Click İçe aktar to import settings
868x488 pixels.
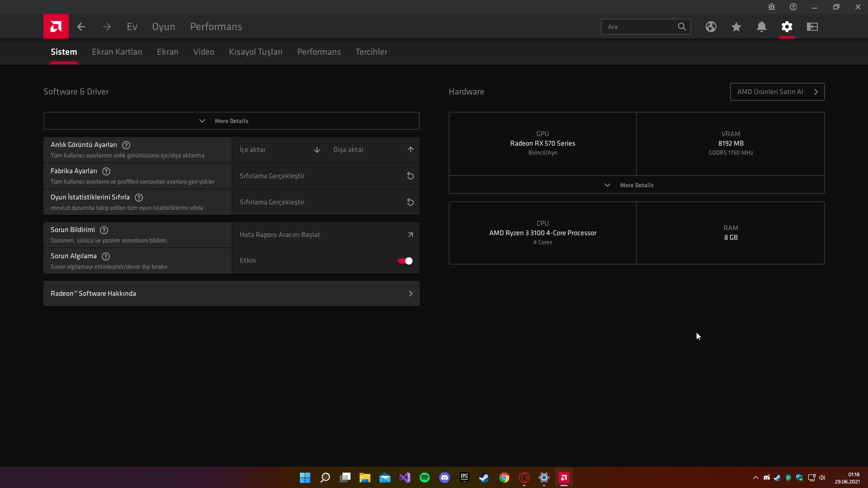(279, 150)
